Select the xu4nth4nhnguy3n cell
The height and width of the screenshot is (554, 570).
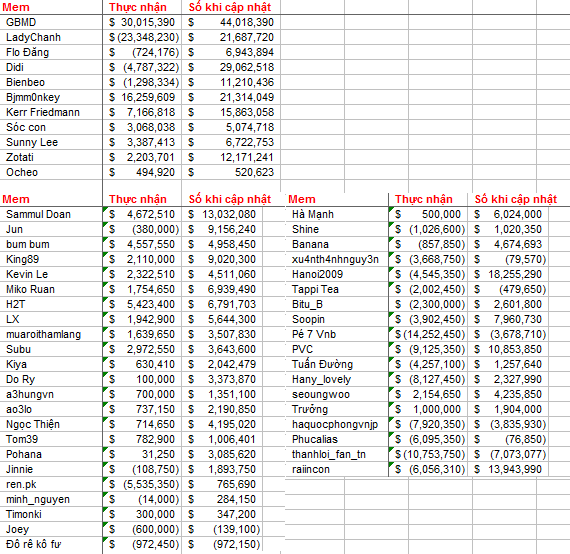point(337,260)
